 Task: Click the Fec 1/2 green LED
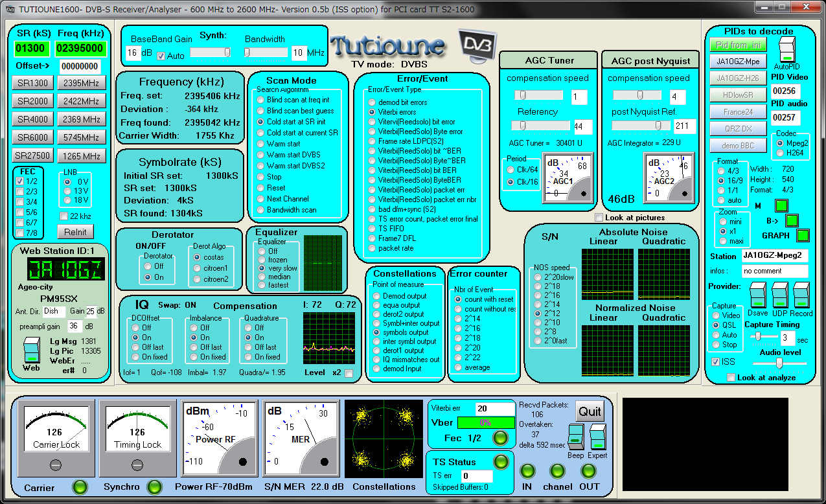(500, 438)
